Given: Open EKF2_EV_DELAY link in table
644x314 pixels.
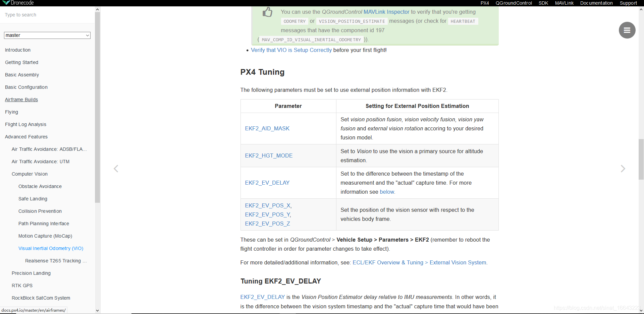Looking at the screenshot, I should click(x=267, y=183).
